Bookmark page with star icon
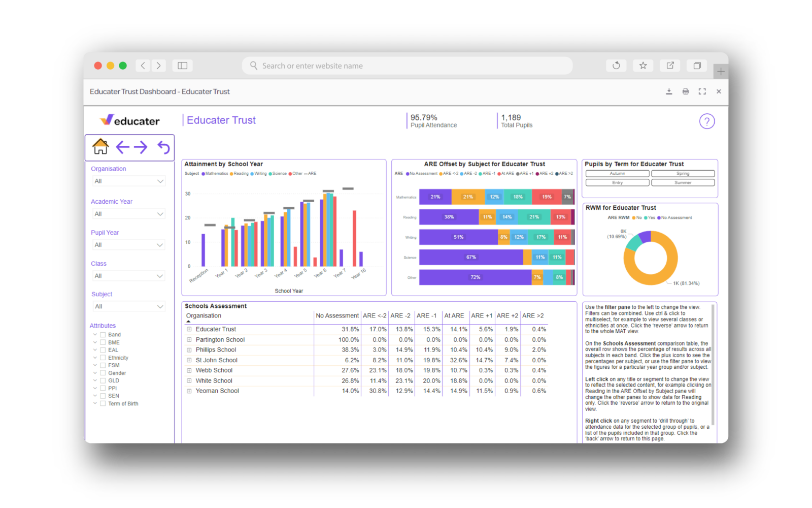812x508 pixels. (643, 66)
